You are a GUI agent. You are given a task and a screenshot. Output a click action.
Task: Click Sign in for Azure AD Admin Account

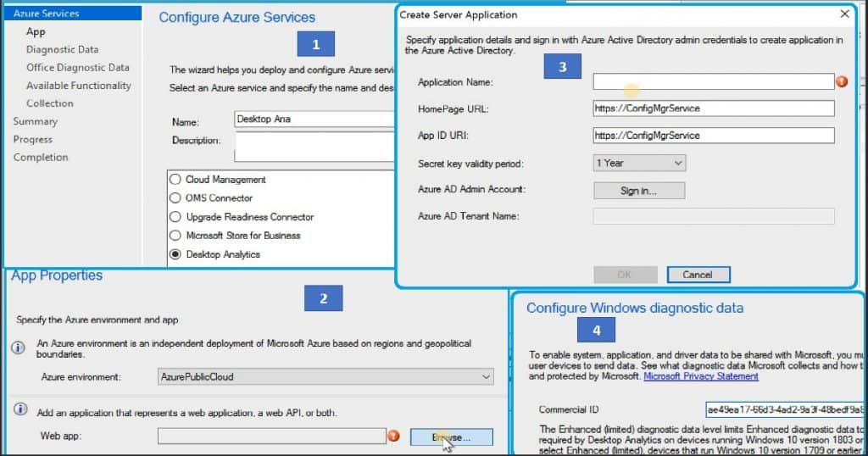pos(639,191)
